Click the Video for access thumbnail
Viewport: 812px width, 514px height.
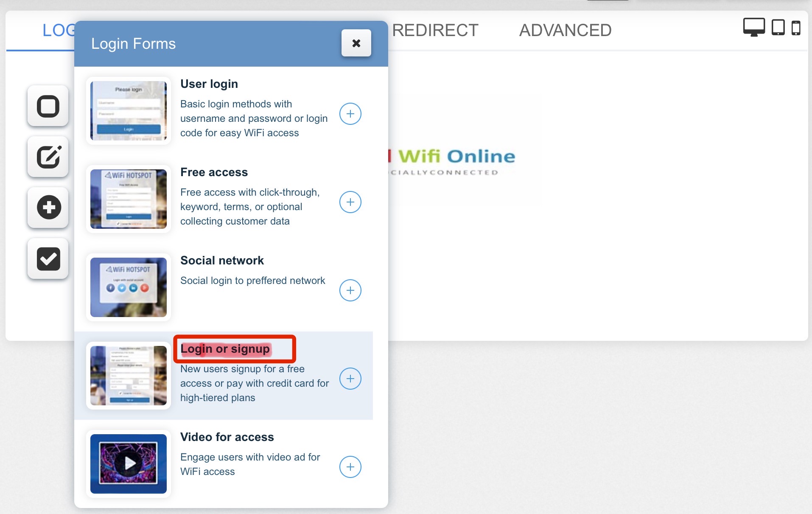point(128,463)
